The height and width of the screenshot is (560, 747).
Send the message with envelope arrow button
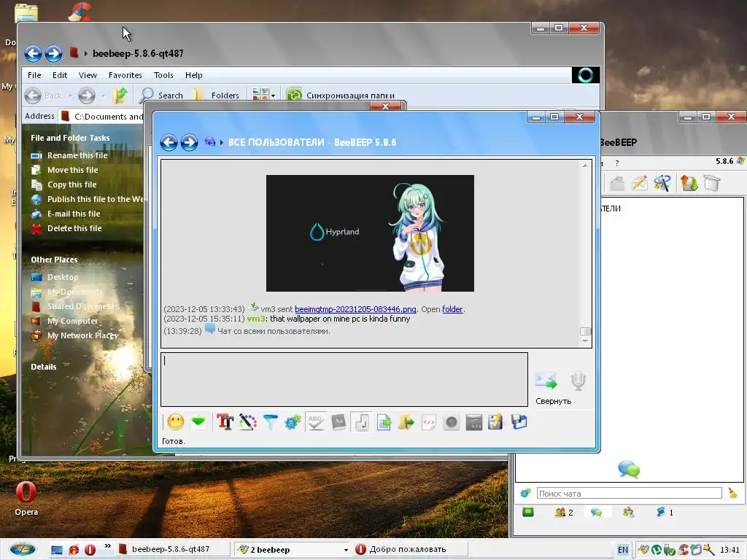tap(546, 381)
